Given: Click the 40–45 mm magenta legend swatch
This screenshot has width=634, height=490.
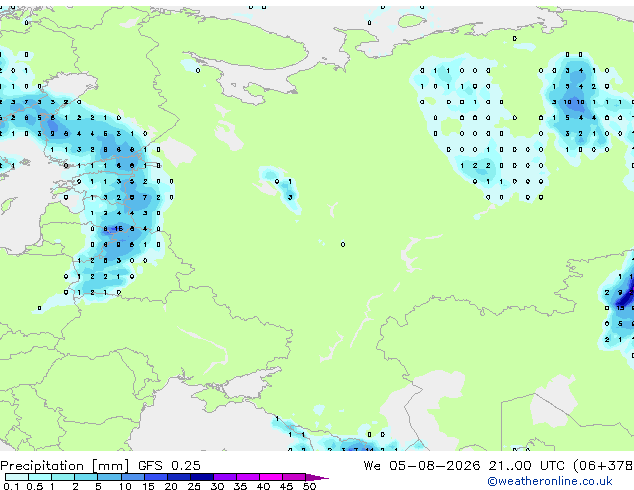Looking at the screenshot, I should point(271,477).
